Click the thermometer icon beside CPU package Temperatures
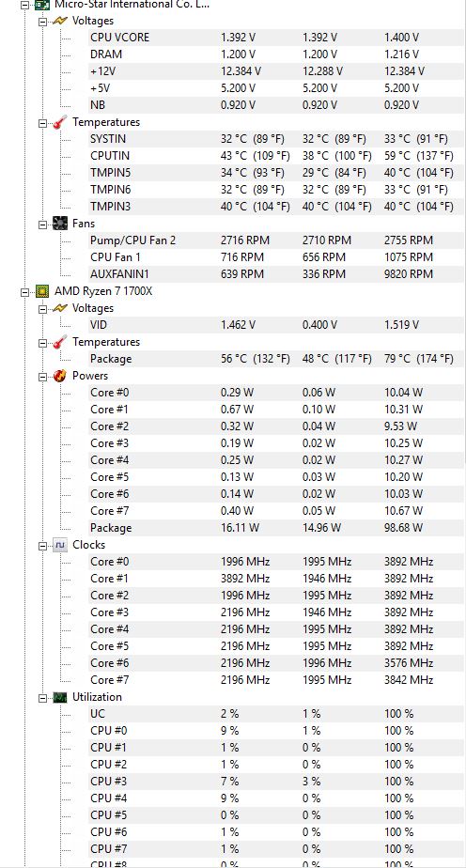 (x=59, y=342)
